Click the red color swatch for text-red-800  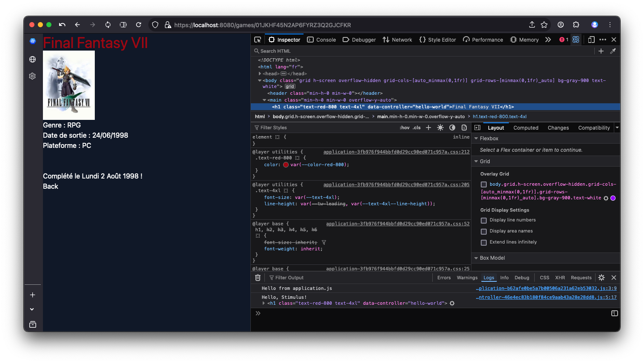point(286,165)
